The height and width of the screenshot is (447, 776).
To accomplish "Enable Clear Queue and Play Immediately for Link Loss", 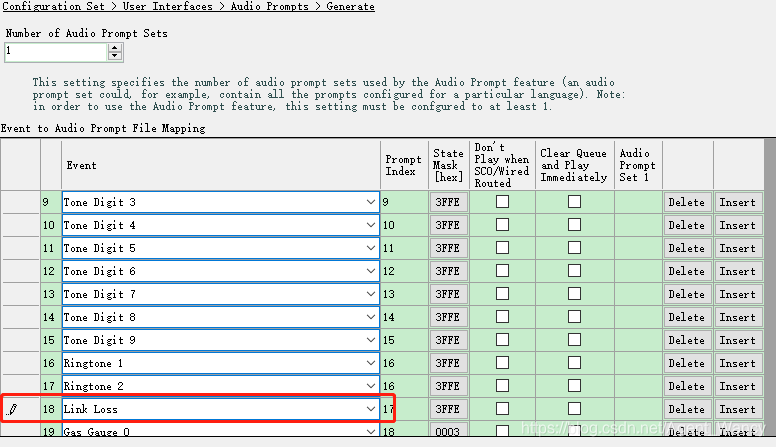I will click(x=574, y=409).
